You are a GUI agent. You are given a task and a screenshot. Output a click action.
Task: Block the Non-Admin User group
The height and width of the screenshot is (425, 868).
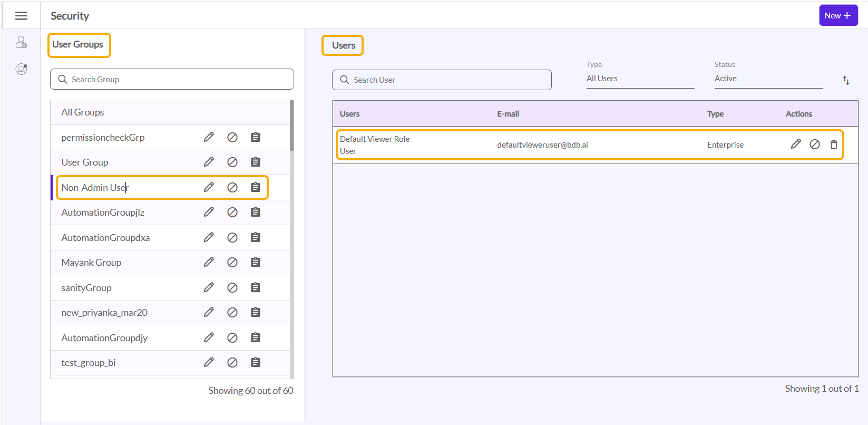(232, 187)
